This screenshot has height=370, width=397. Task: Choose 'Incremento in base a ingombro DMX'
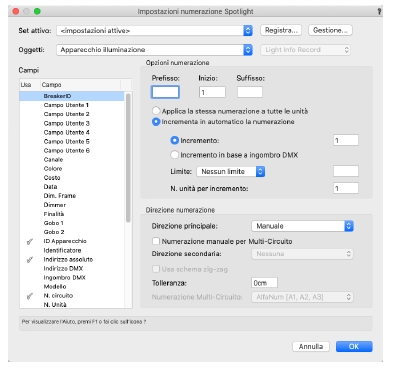click(175, 155)
